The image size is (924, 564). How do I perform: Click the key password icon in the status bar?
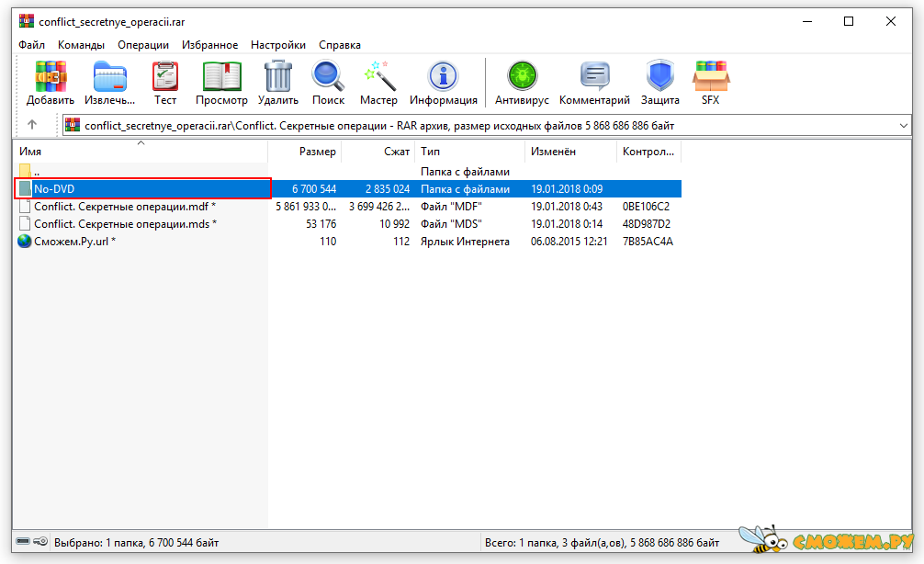pyautogui.click(x=40, y=541)
